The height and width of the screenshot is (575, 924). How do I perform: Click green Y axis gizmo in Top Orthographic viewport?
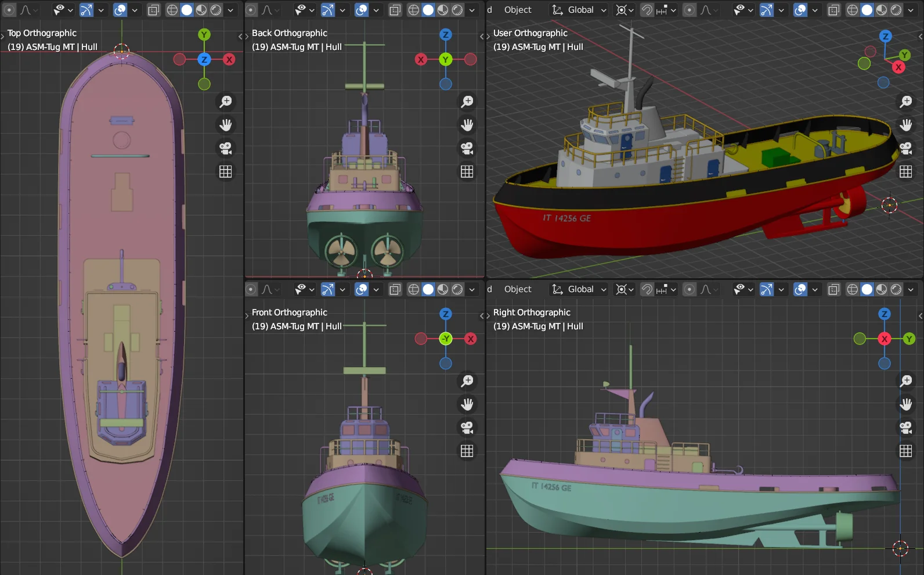coord(204,35)
